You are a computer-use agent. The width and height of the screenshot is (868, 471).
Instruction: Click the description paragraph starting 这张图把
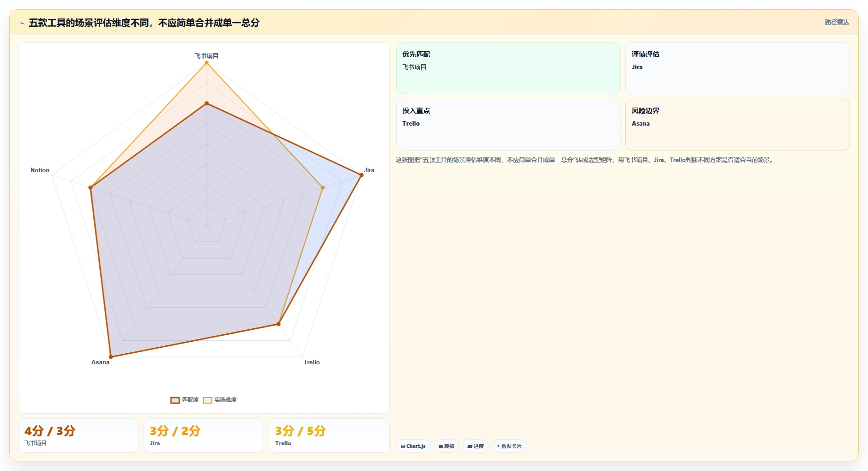(x=585, y=160)
